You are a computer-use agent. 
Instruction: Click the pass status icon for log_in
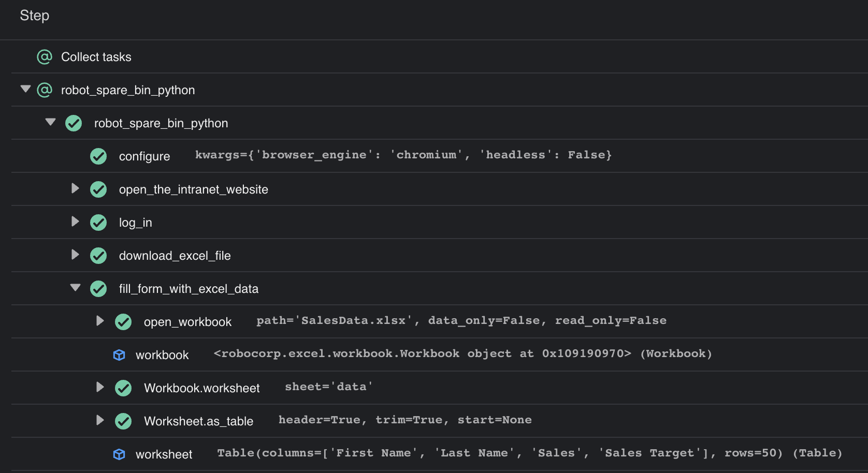(x=98, y=223)
